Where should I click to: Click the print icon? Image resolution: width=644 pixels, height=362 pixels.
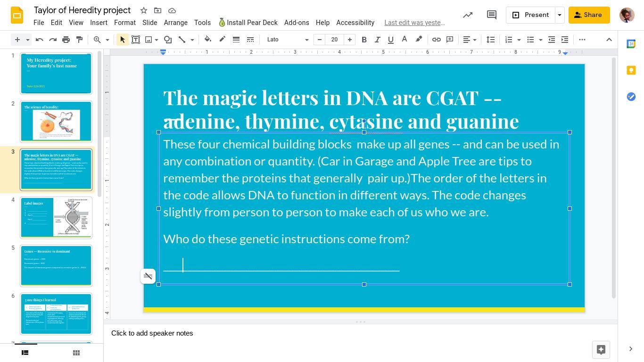click(x=66, y=40)
